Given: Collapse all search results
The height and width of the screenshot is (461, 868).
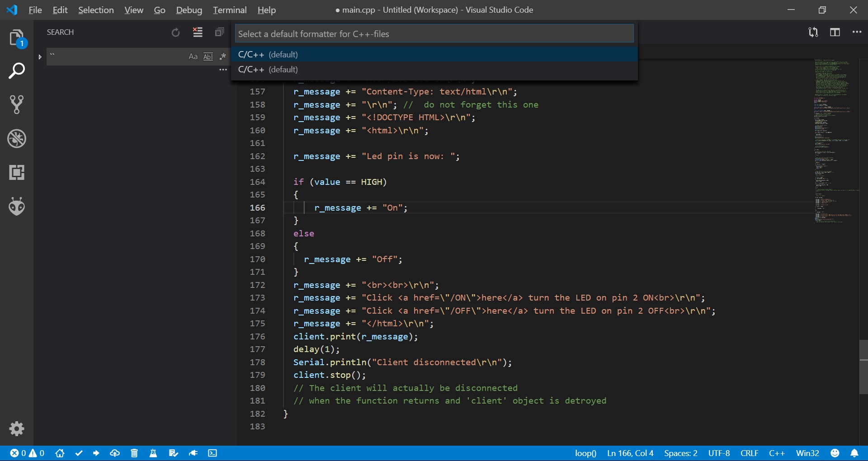Looking at the screenshot, I should pos(219,32).
